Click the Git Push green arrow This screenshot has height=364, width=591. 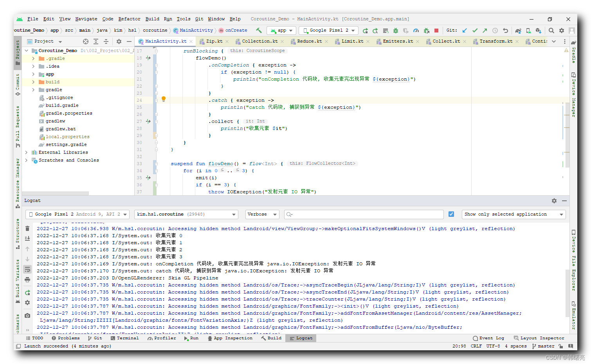click(485, 31)
